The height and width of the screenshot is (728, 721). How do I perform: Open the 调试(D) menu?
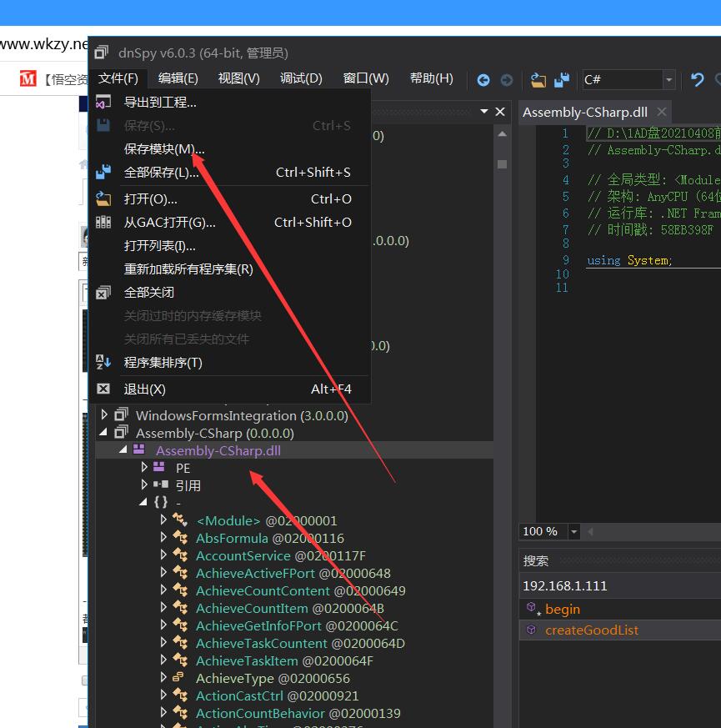pyautogui.click(x=301, y=78)
